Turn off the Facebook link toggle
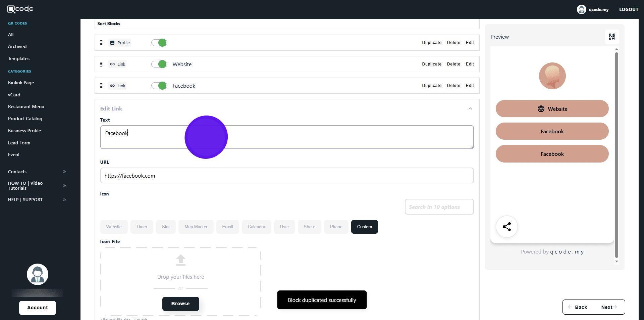Image resolution: width=644 pixels, height=320 pixels. click(159, 86)
